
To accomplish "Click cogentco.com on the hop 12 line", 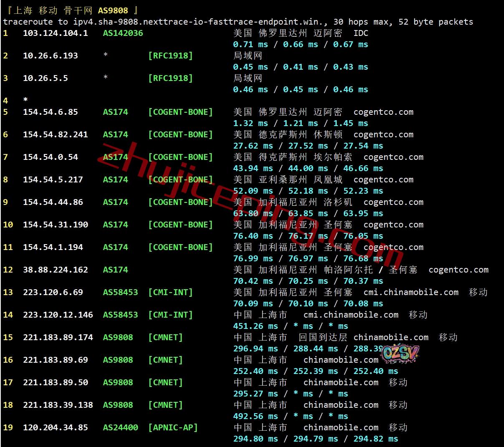I will point(458,270).
